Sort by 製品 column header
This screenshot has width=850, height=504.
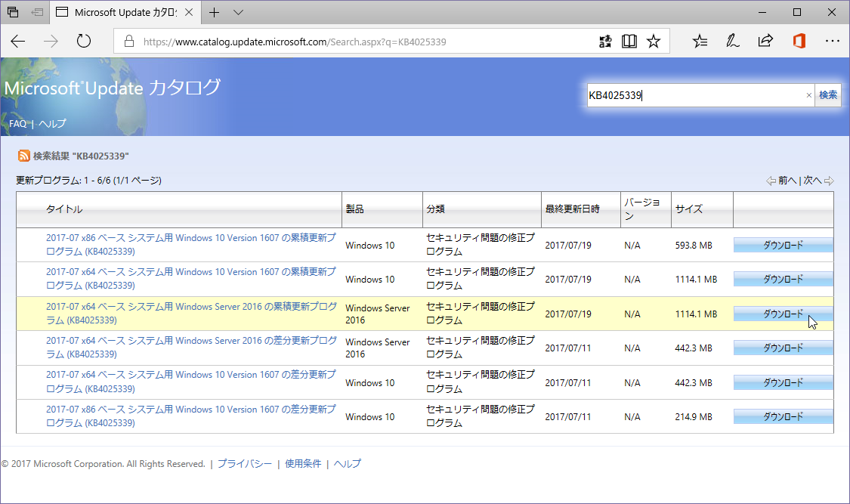[x=354, y=209]
